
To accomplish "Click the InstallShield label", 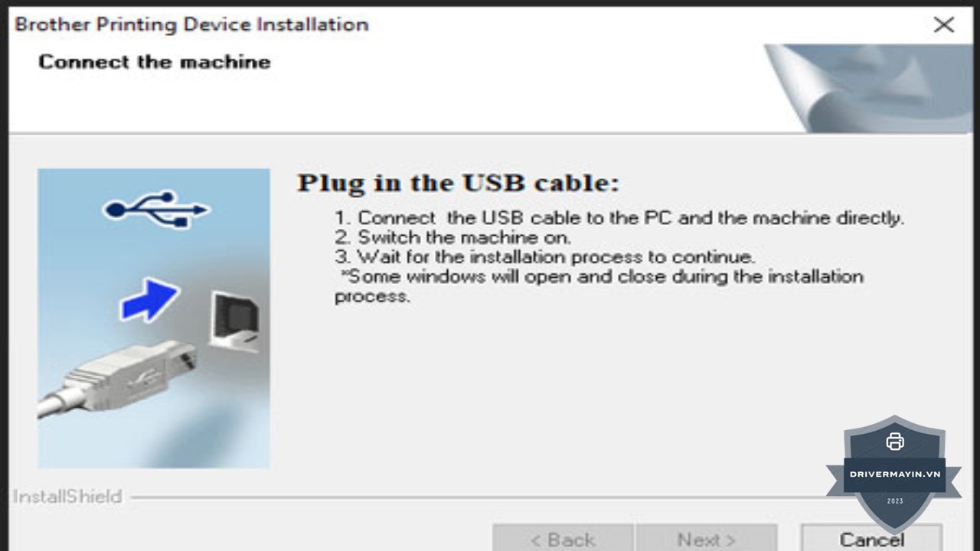I will pyautogui.click(x=67, y=497).
